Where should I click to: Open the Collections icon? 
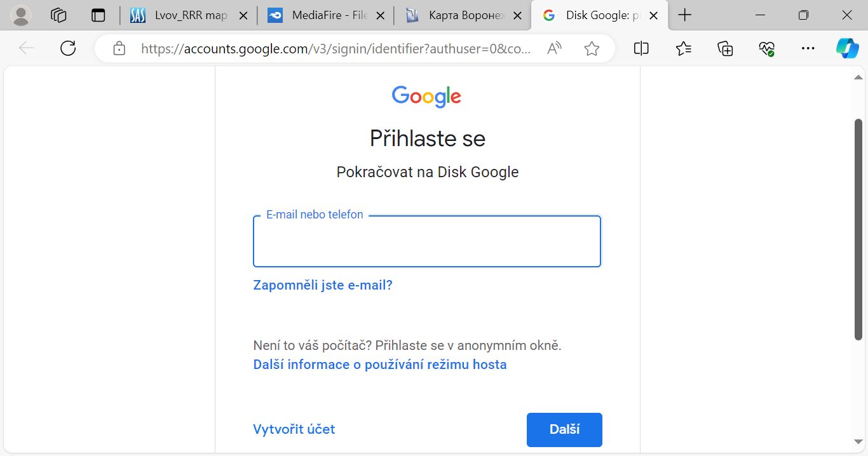725,48
